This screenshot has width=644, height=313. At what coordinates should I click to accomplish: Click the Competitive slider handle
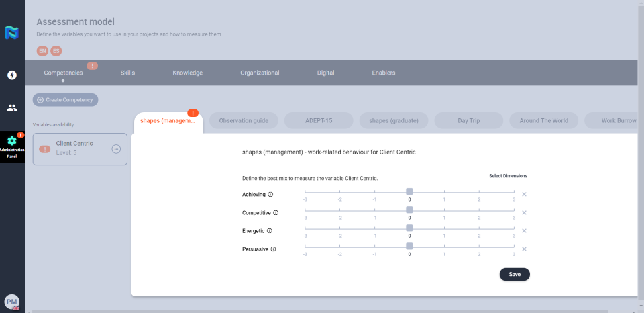tap(409, 210)
